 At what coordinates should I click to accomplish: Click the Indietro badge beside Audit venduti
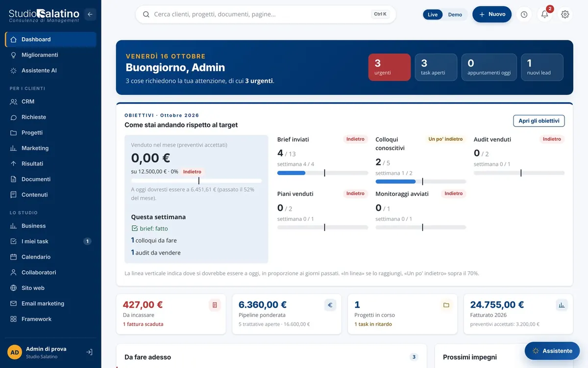(x=552, y=139)
